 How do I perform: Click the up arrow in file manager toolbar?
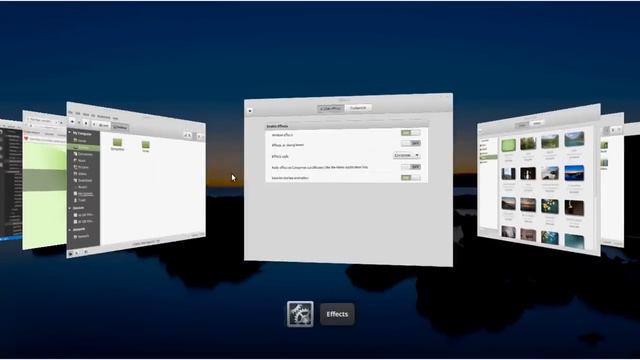[86, 123]
